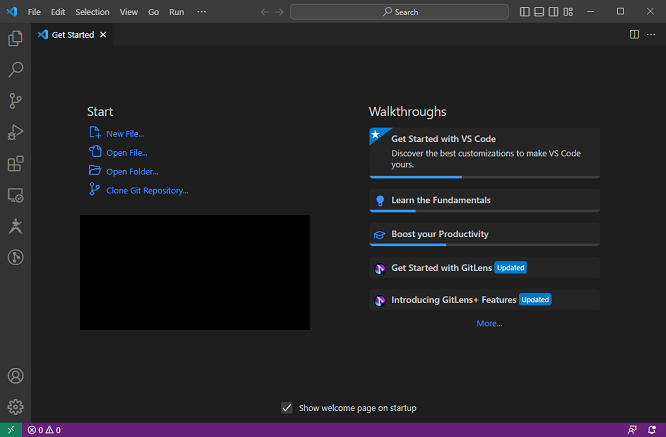The height and width of the screenshot is (437, 666).
Task: Open the File menu
Action: coord(34,12)
